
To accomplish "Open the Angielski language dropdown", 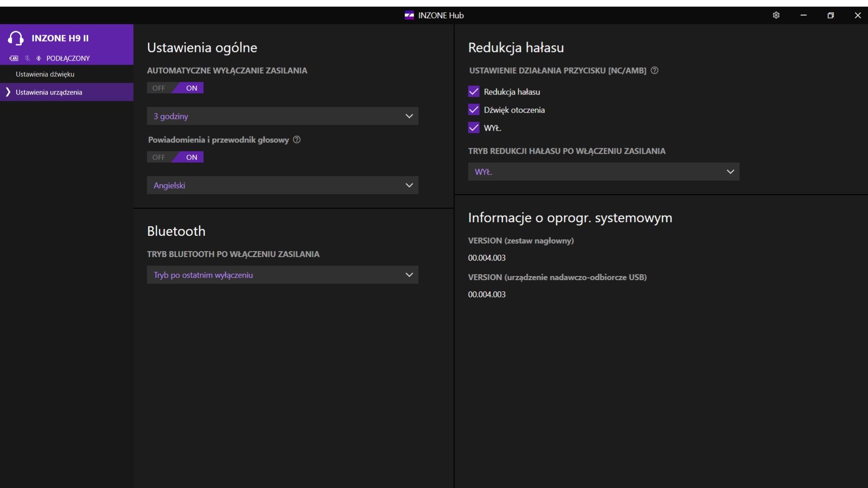I will point(283,185).
